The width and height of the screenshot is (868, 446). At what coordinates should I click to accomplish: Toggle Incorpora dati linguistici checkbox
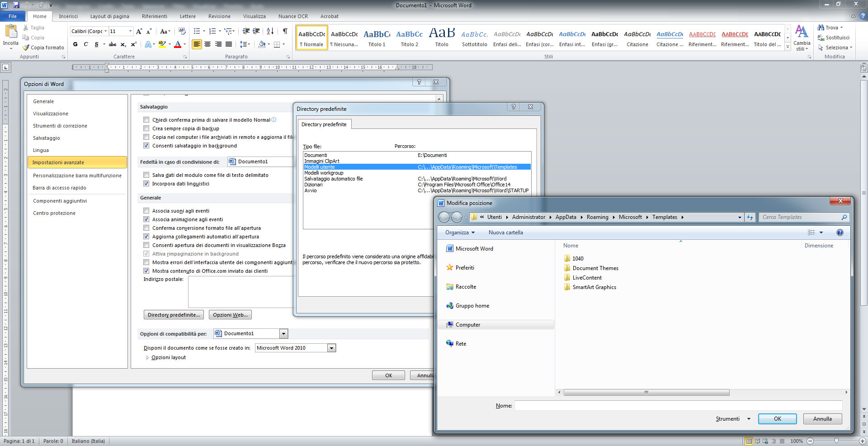click(x=146, y=184)
